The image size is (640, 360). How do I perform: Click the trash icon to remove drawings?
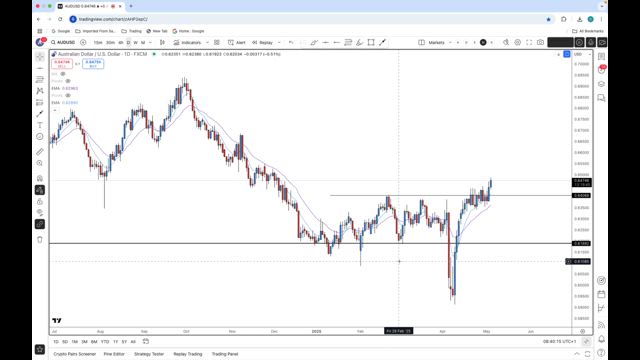pos(40,240)
